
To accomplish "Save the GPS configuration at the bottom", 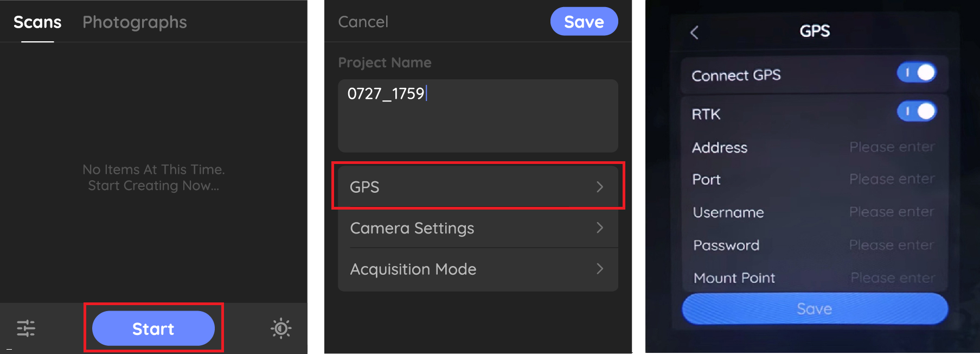I will point(814,309).
